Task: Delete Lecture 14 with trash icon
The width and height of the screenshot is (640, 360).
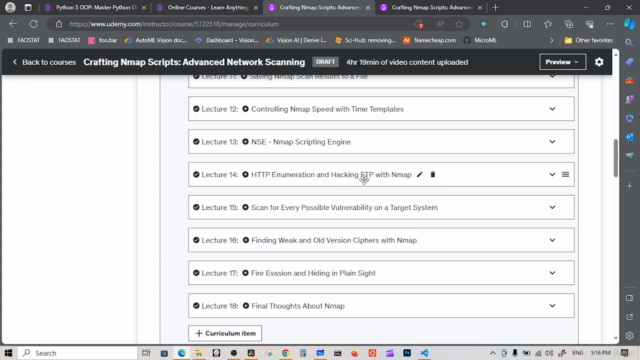Action: pos(433,175)
